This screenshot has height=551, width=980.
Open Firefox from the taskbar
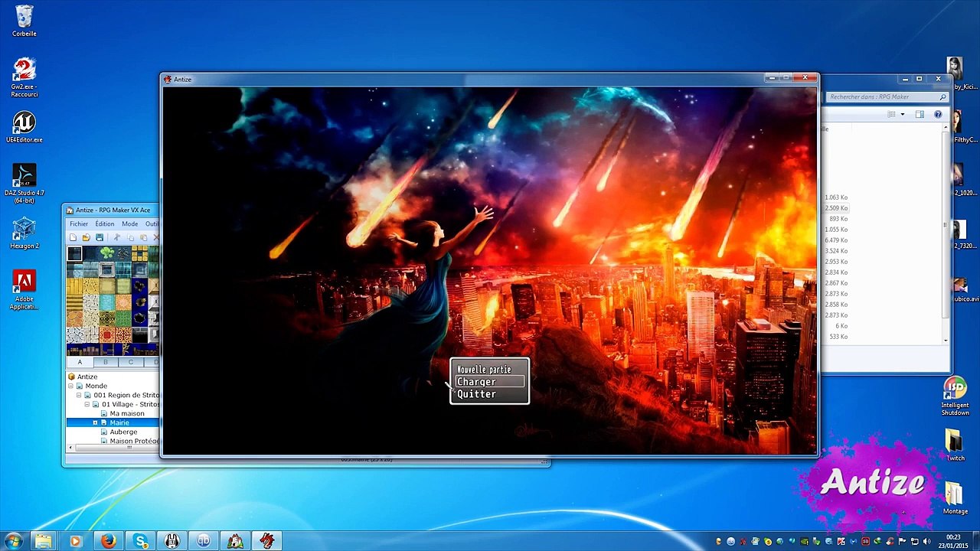pos(108,541)
